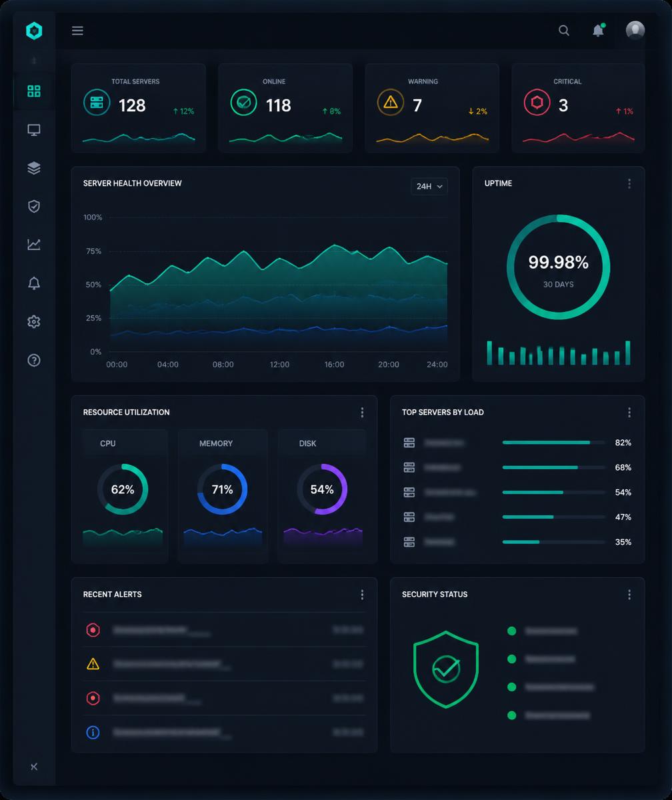
Task: Click the 30 DAYS label under uptime
Action: (x=558, y=285)
